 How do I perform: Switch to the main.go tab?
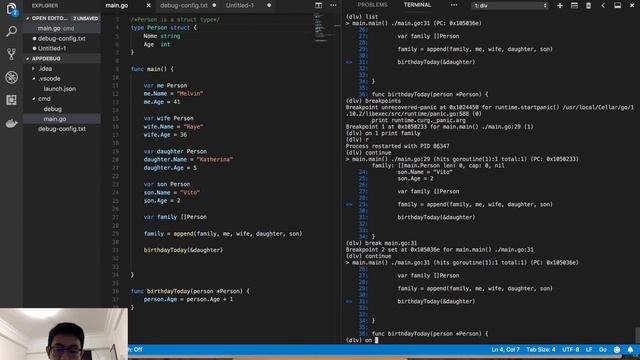117,6
